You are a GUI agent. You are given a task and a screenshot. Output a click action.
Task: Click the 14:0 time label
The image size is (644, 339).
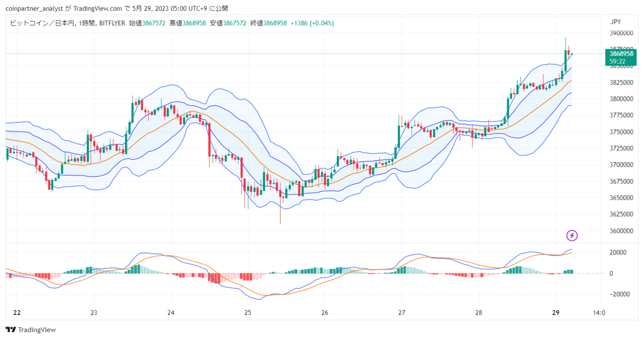pos(599,312)
